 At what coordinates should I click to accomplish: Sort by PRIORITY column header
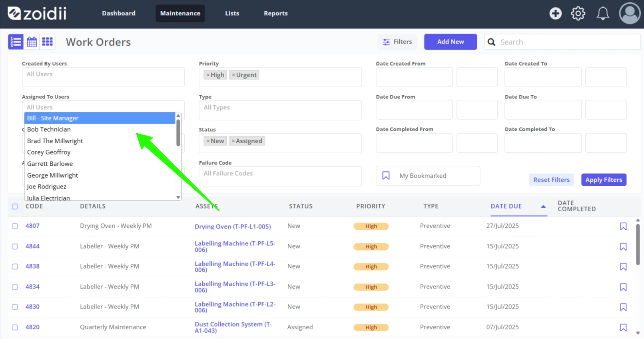coord(371,206)
